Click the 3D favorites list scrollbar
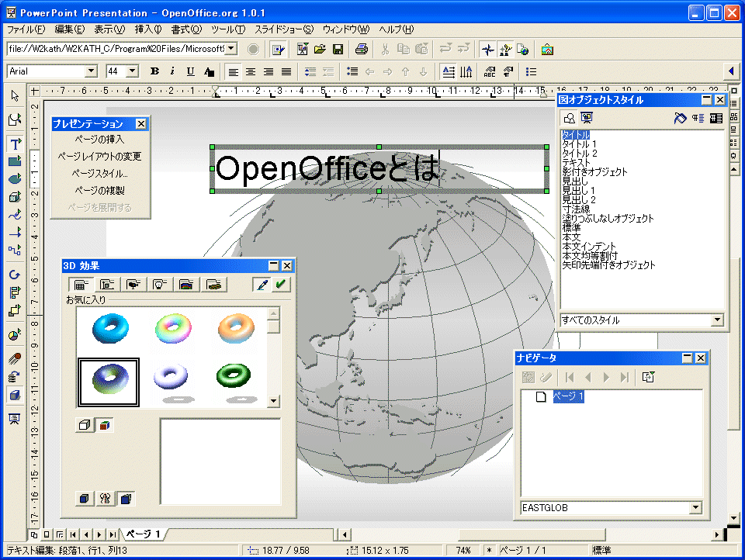 (x=274, y=358)
